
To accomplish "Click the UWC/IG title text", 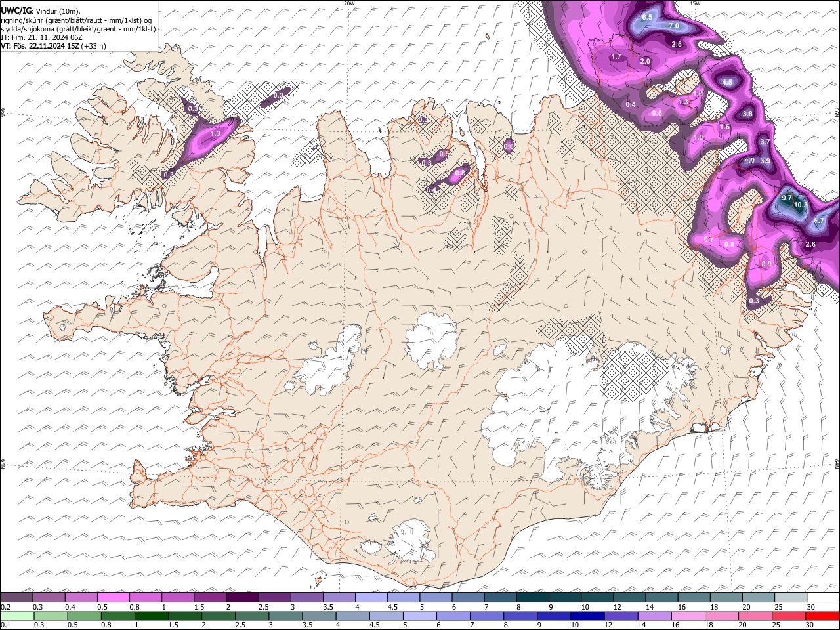I will tap(16, 10).
